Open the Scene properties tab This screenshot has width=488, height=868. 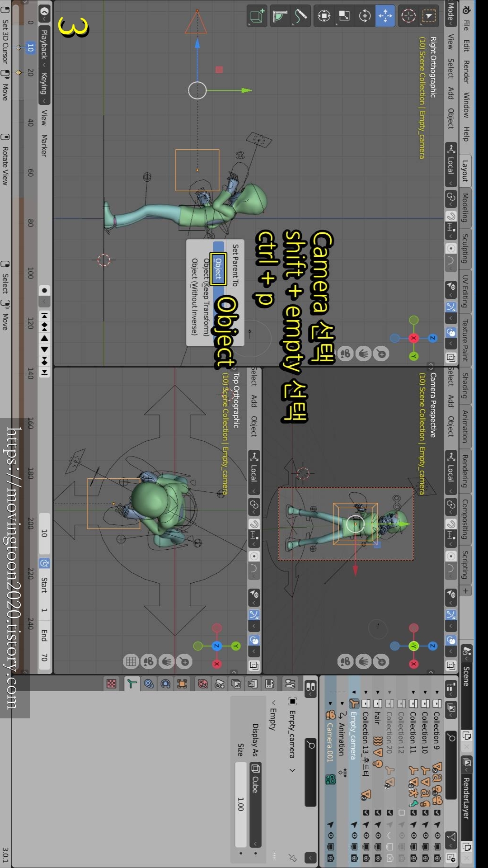[x=220, y=684]
